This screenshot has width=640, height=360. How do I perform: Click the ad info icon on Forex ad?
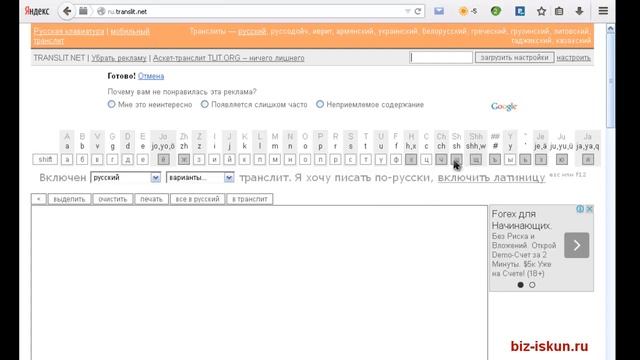[580, 209]
